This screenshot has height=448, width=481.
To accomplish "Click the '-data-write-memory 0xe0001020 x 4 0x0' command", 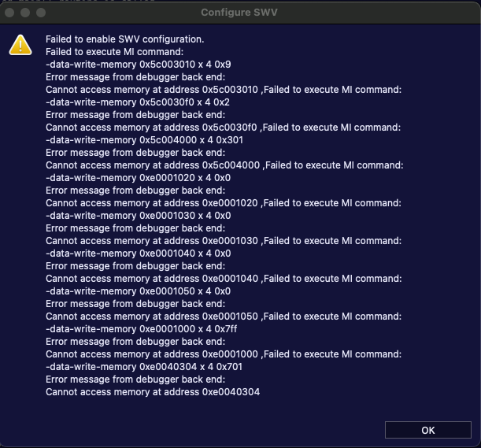I will [138, 178].
